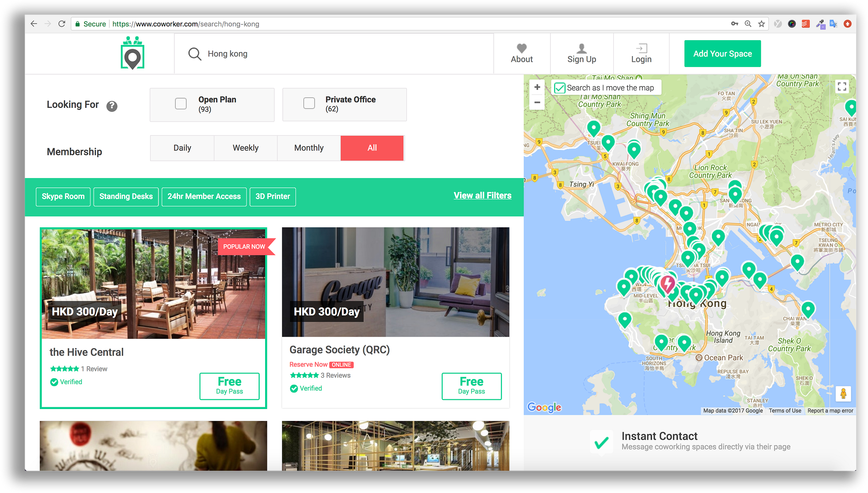Click the Looking For help question icon
868x493 pixels.
pos(112,106)
